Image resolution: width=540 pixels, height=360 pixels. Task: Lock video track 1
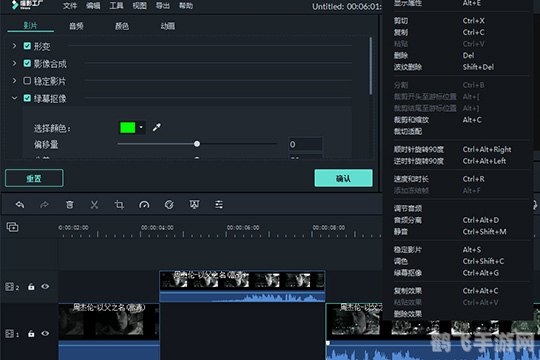[x=31, y=333]
